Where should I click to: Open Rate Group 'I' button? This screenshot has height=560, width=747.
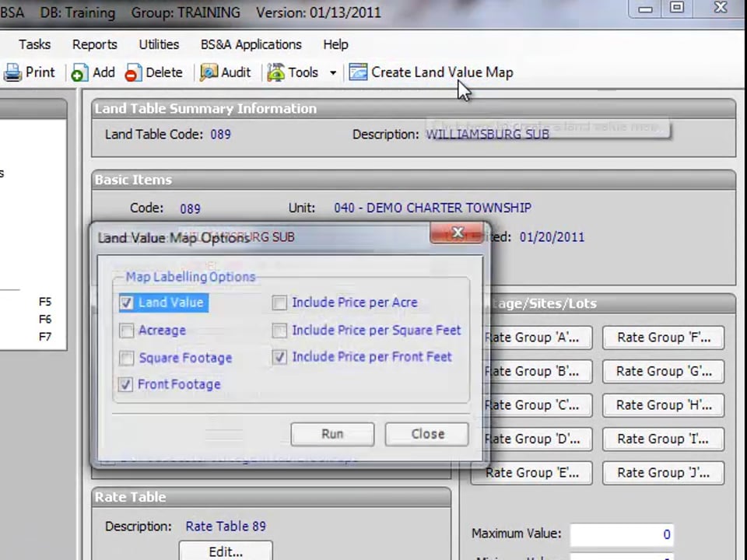(664, 439)
